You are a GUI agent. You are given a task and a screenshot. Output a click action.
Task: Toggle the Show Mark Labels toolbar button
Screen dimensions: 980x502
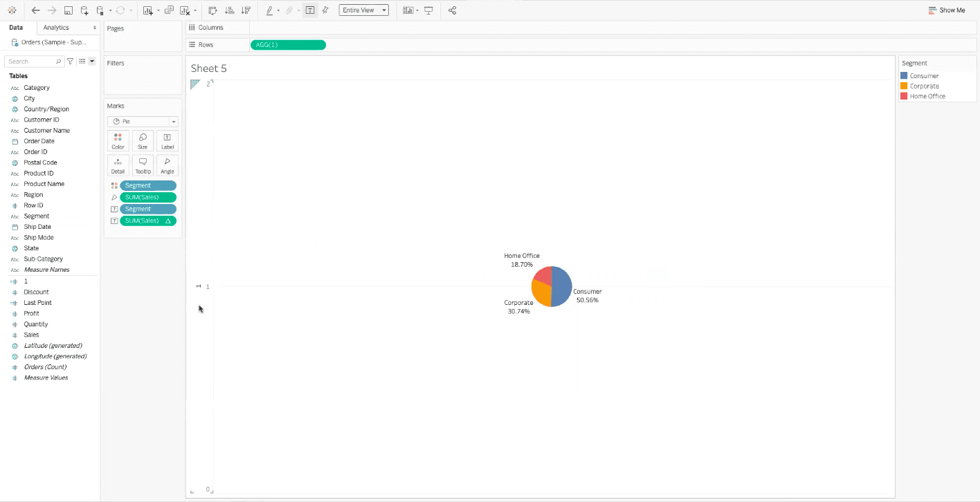pos(309,10)
